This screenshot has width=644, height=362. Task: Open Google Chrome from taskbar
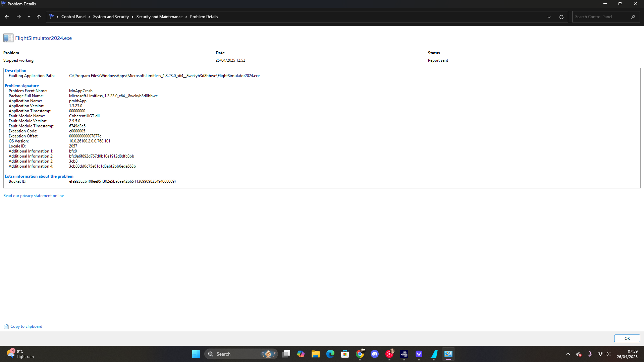[x=360, y=354]
